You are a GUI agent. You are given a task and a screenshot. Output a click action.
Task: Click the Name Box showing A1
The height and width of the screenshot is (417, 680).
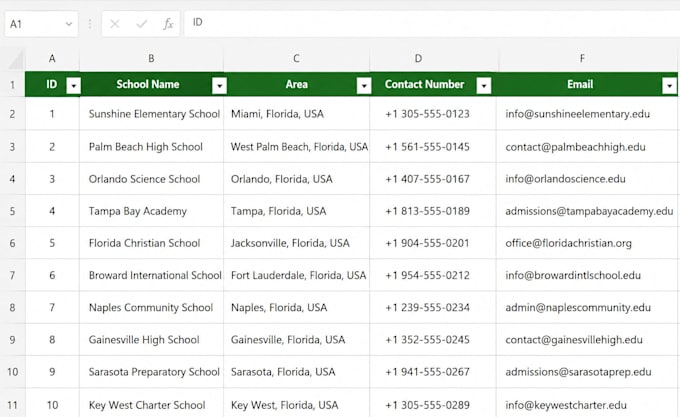click(x=41, y=24)
